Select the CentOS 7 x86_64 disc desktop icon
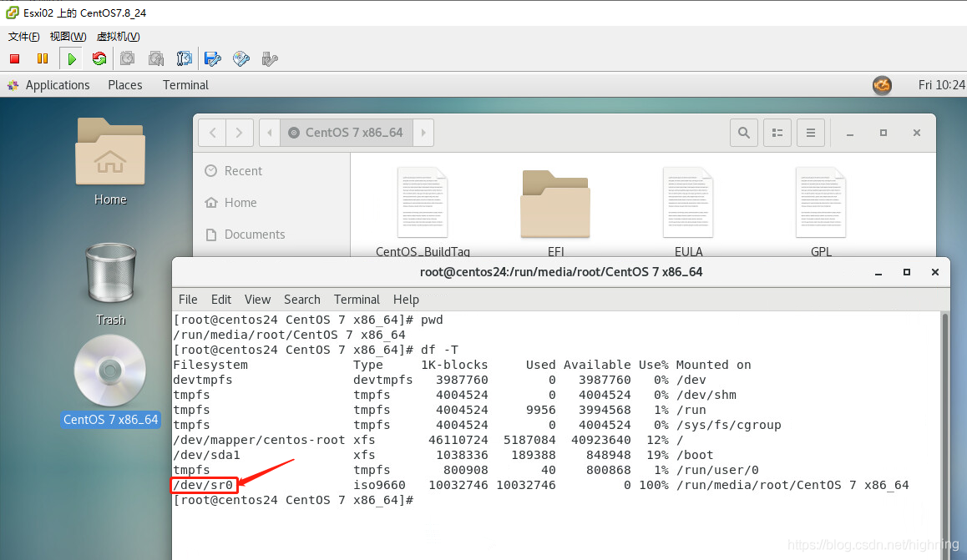The height and width of the screenshot is (560, 967). point(110,381)
